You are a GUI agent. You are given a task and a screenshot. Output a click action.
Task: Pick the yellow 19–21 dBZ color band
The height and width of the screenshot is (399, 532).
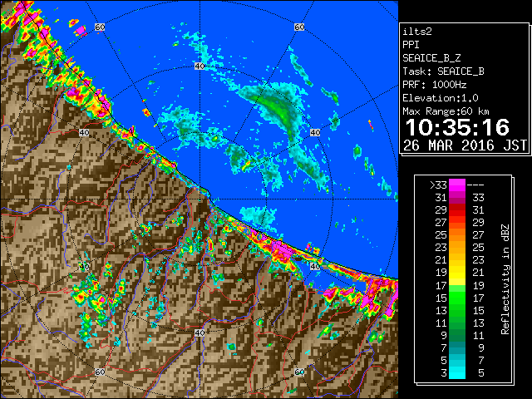pyautogui.click(x=457, y=273)
